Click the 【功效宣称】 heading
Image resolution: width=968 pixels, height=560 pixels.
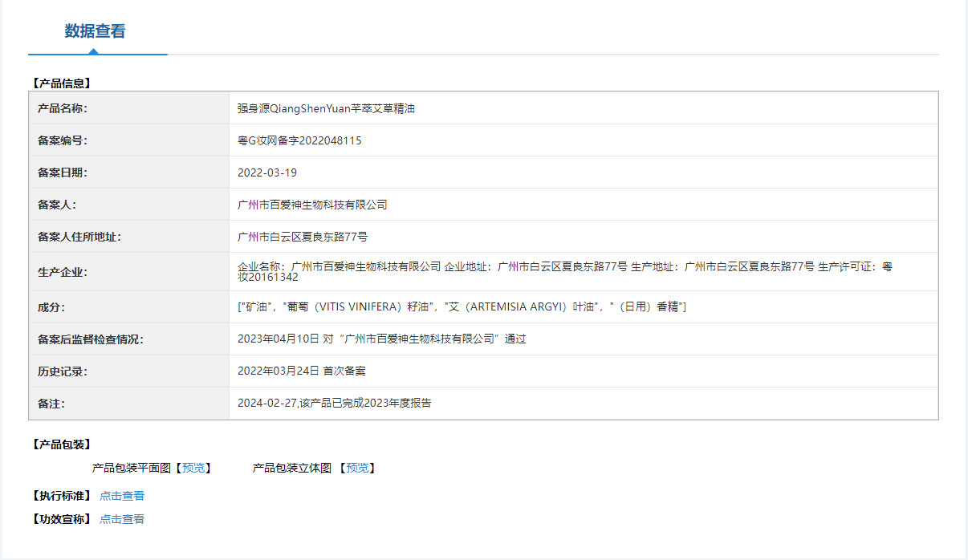pos(61,519)
